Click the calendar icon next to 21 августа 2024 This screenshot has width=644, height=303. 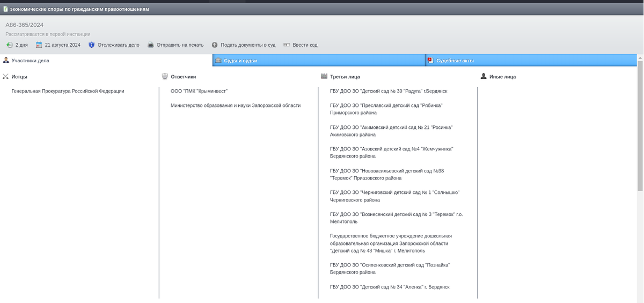[39, 45]
